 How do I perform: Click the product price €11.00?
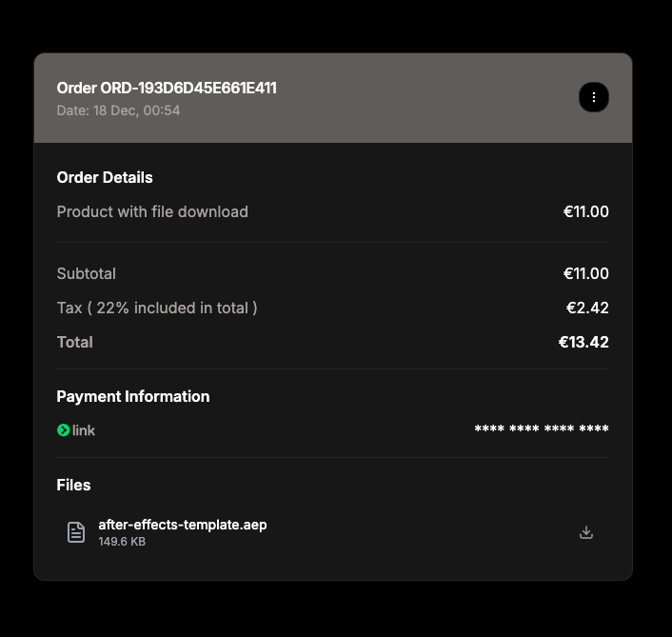pyautogui.click(x=585, y=211)
